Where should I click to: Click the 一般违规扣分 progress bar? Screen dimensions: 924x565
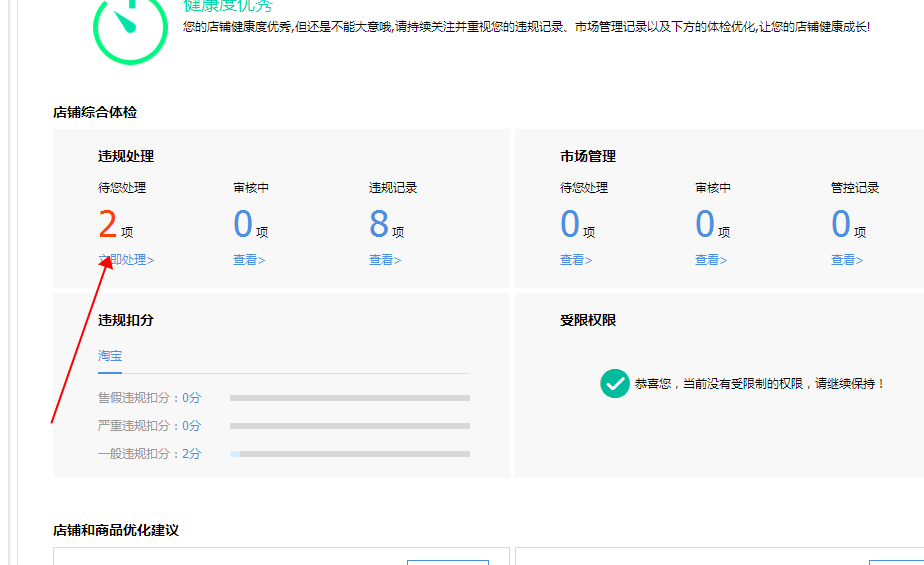(x=349, y=454)
